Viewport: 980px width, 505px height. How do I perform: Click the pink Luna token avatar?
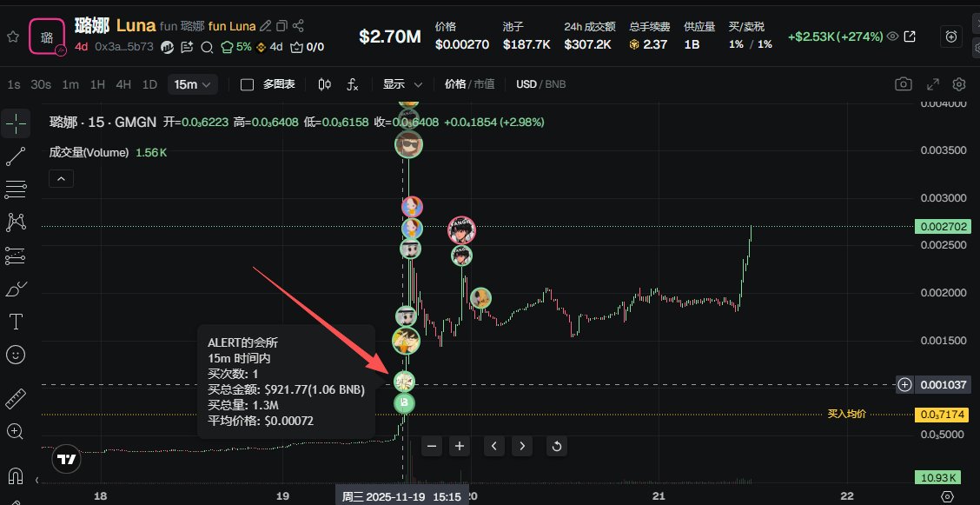point(47,37)
